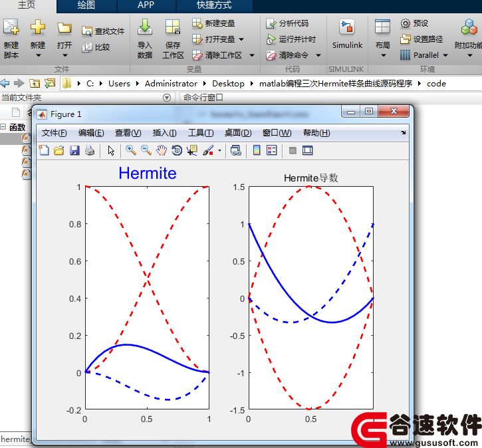Expand the New (新建) dropdown arrow
The image size is (482, 448).
pyautogui.click(x=38, y=56)
